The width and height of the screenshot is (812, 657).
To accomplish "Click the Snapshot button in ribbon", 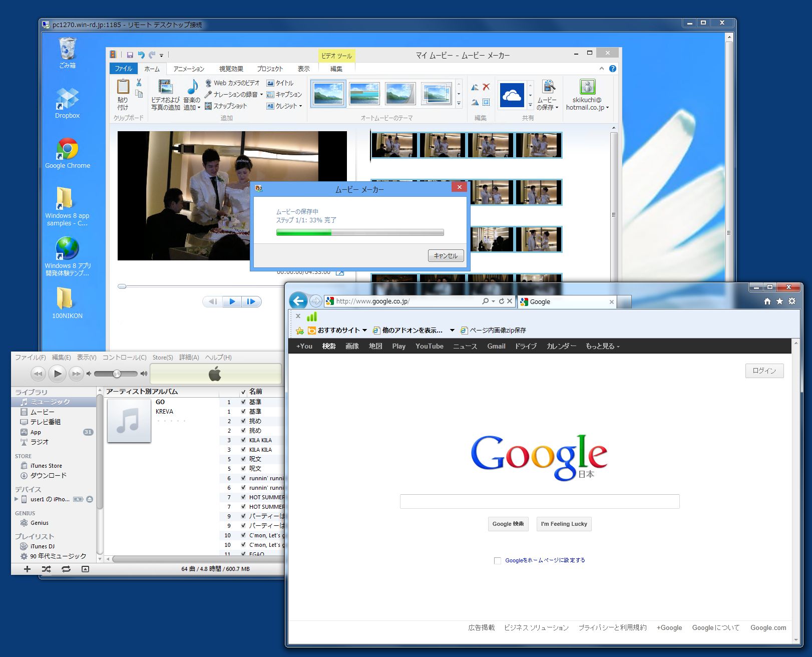I will pyautogui.click(x=226, y=106).
